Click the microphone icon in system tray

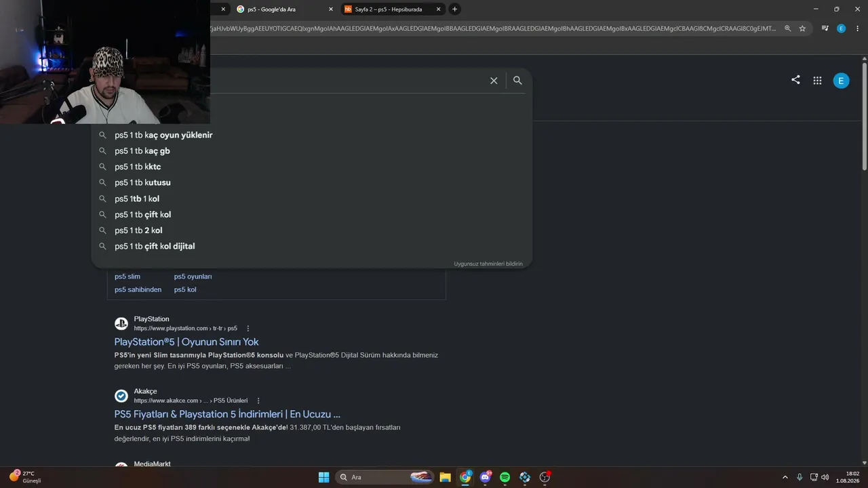click(x=800, y=477)
